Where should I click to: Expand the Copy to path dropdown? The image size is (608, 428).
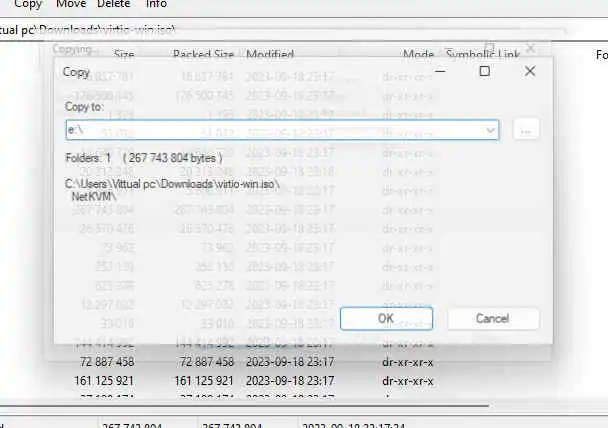490,130
